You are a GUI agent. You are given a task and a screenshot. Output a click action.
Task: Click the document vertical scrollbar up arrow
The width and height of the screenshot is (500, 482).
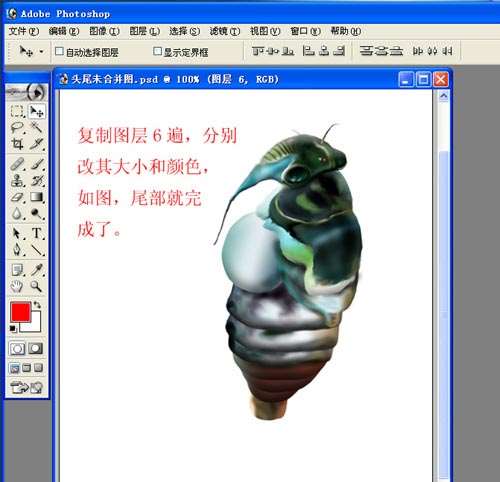coord(444,96)
